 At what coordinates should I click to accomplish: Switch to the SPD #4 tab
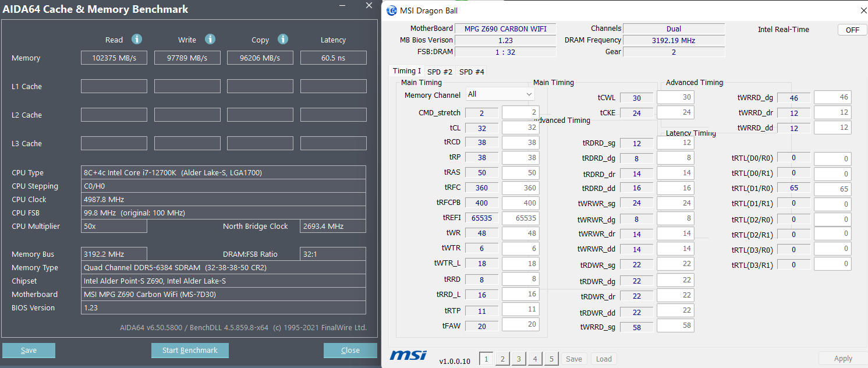[x=472, y=72]
